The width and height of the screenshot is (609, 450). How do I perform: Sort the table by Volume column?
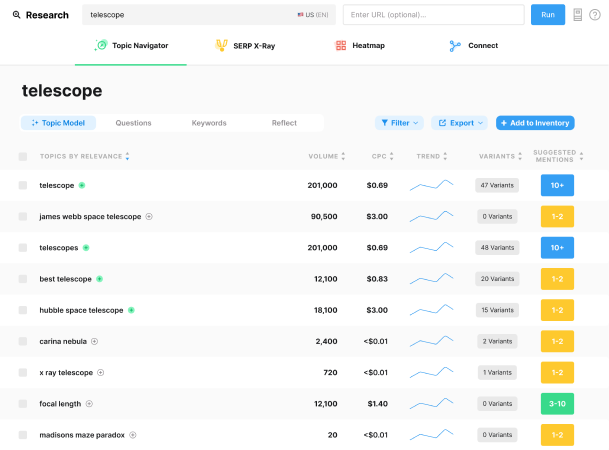(x=327, y=156)
